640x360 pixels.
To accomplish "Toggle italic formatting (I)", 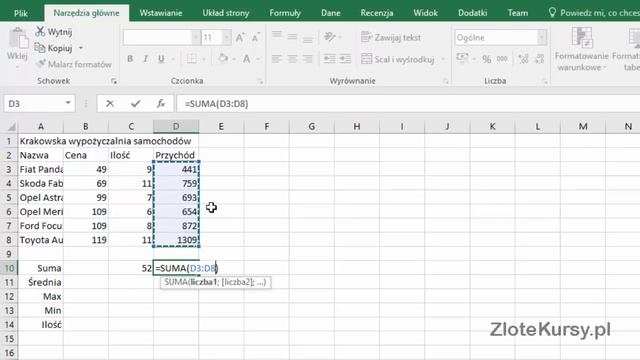I will (145, 59).
